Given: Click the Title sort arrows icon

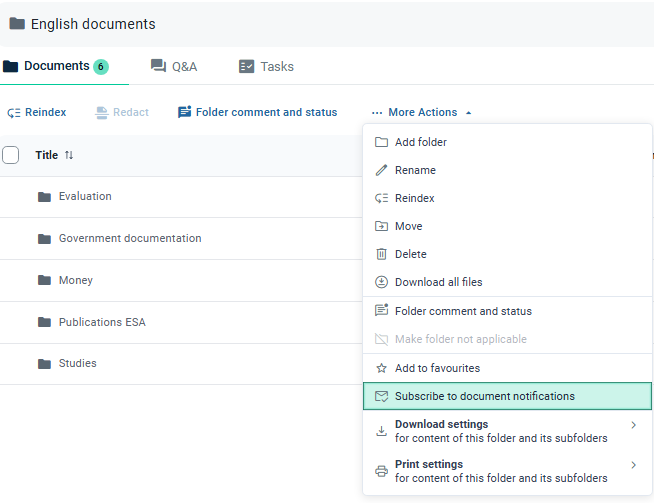Looking at the screenshot, I should [x=69, y=155].
